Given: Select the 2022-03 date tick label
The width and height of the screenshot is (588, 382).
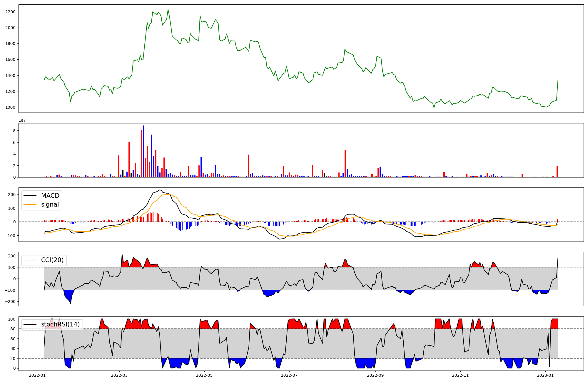Looking at the screenshot, I should click(119, 375).
